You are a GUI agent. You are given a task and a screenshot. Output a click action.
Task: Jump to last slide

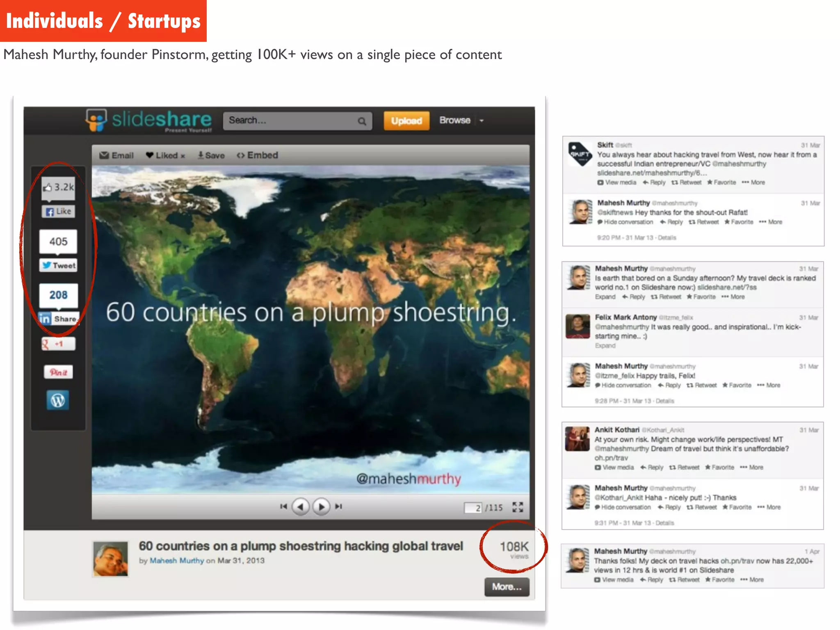pyautogui.click(x=338, y=507)
